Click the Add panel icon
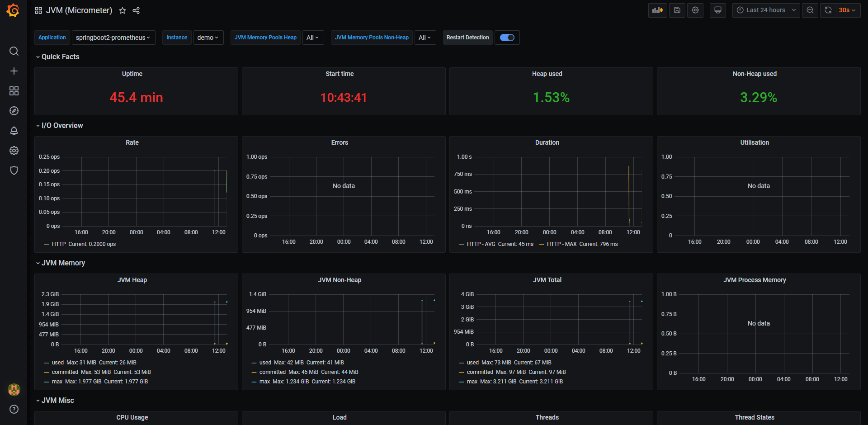Viewport: 868px width, 425px height. [x=658, y=10]
